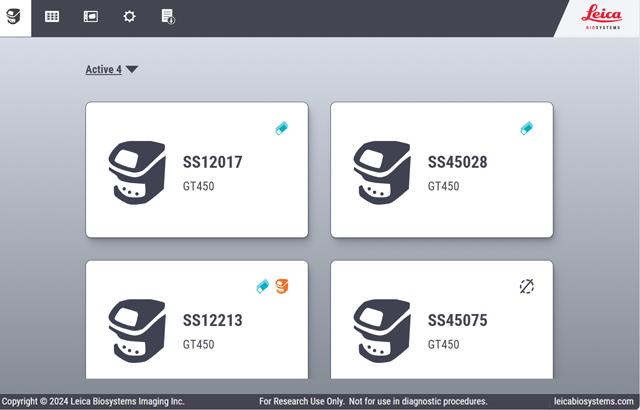The image size is (640, 410).
Task: Open the grid table view icon
Action: coord(52,17)
